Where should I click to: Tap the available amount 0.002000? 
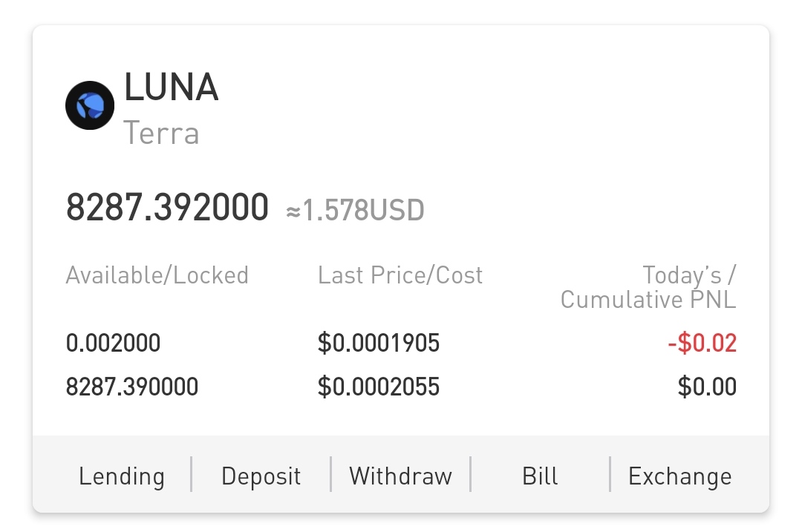click(113, 344)
